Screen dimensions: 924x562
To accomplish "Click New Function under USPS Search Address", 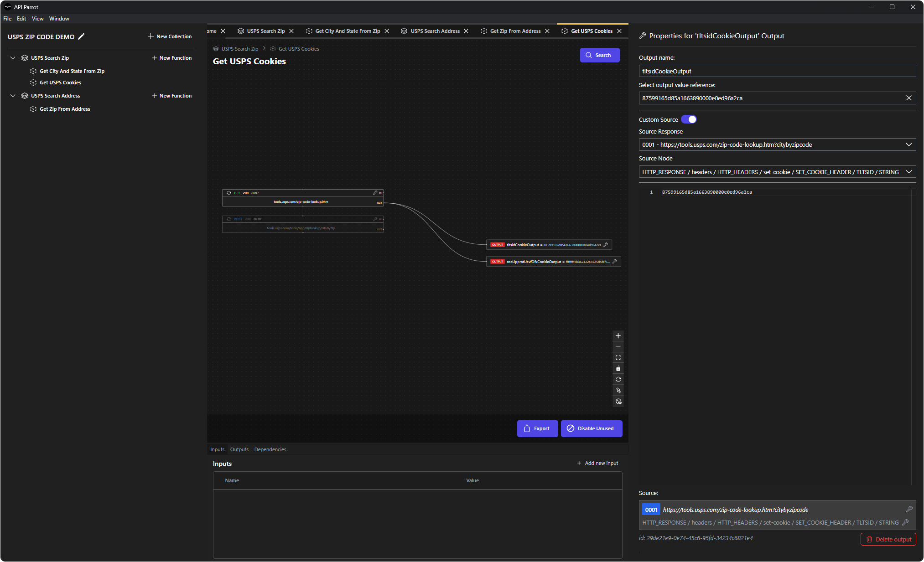I will coord(171,96).
